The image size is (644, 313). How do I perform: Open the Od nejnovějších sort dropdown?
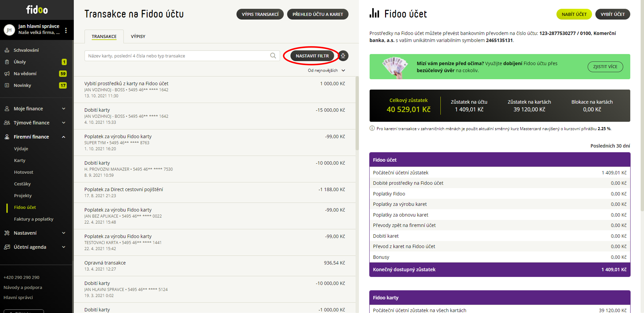tap(327, 70)
